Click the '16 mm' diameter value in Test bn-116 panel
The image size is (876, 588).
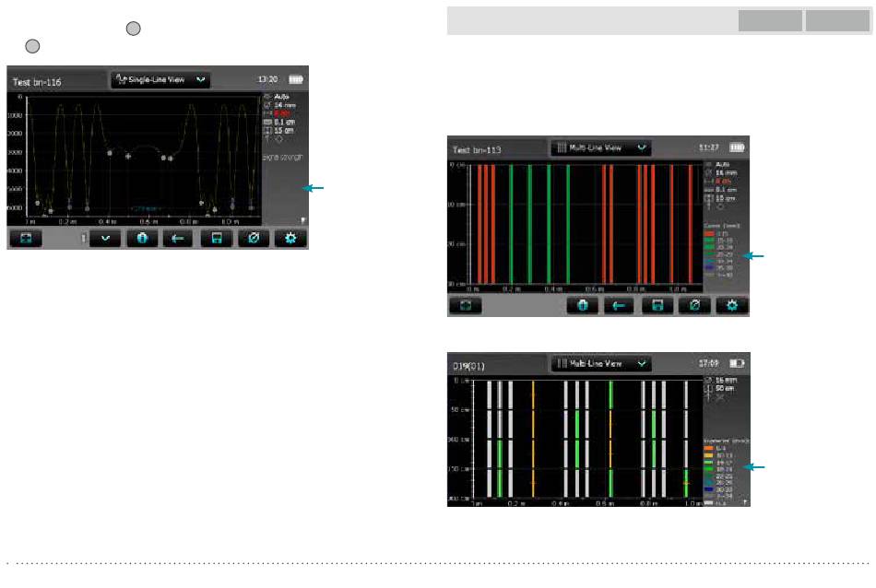(x=285, y=105)
